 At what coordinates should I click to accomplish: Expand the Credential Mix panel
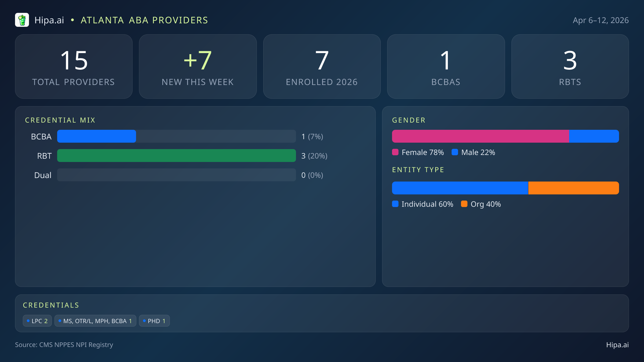60,120
